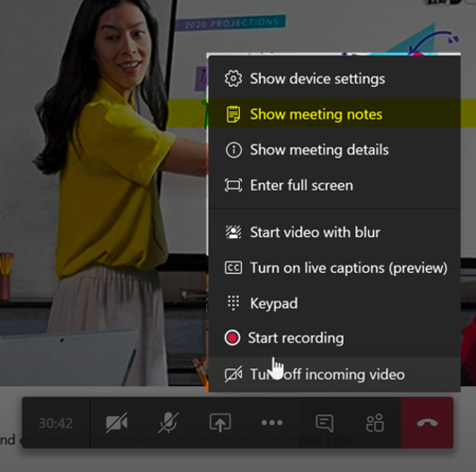Click the red record circle icon
The image size is (476, 472).
click(232, 338)
